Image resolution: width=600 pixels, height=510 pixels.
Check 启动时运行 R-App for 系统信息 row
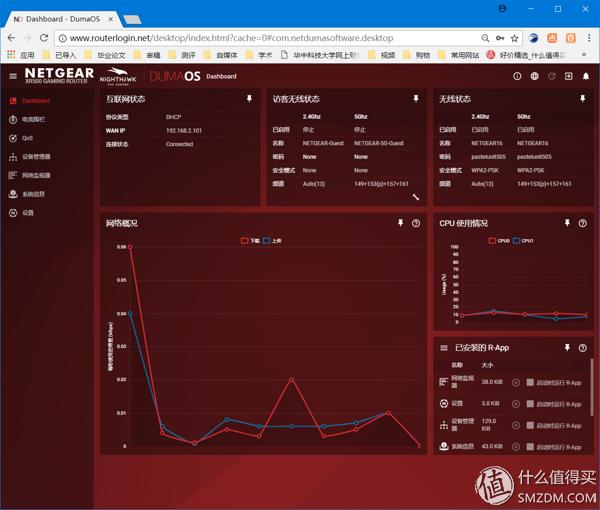point(530,446)
